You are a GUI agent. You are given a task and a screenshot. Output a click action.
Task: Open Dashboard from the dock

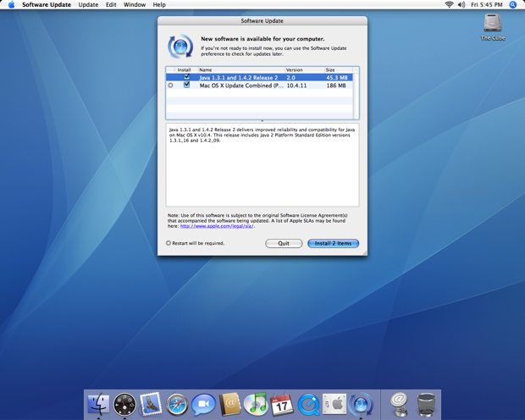124,404
